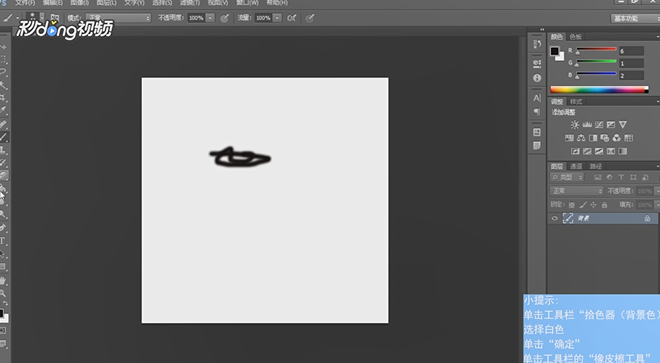Image resolution: width=660 pixels, height=363 pixels.
Task: Select the Lasso tool
Action: pos(3,72)
